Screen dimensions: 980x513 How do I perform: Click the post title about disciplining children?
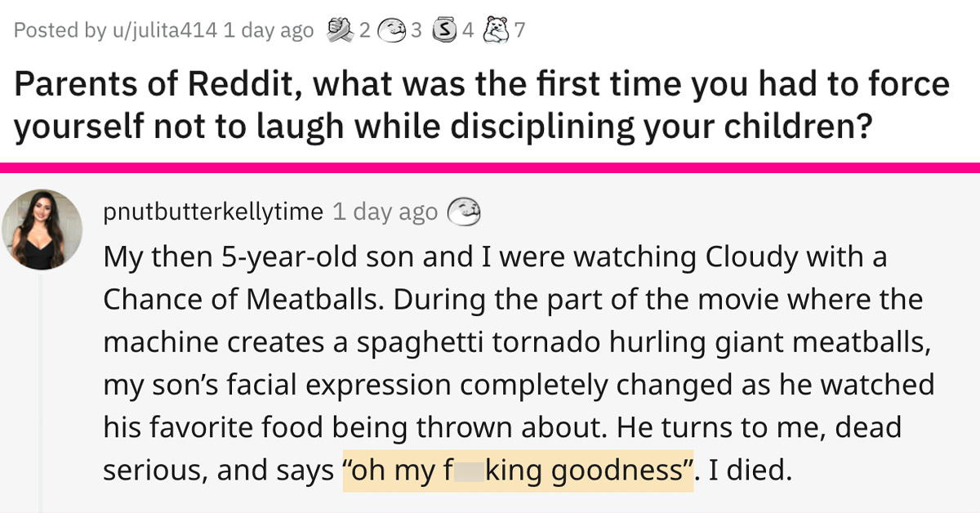pos(482,107)
